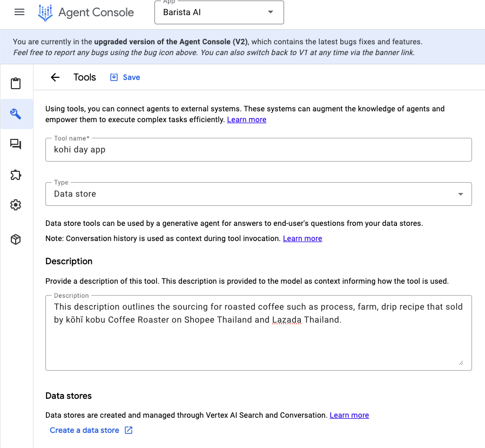The image size is (485, 448).
Task: Open the settings gear in sidebar
Action: click(16, 205)
